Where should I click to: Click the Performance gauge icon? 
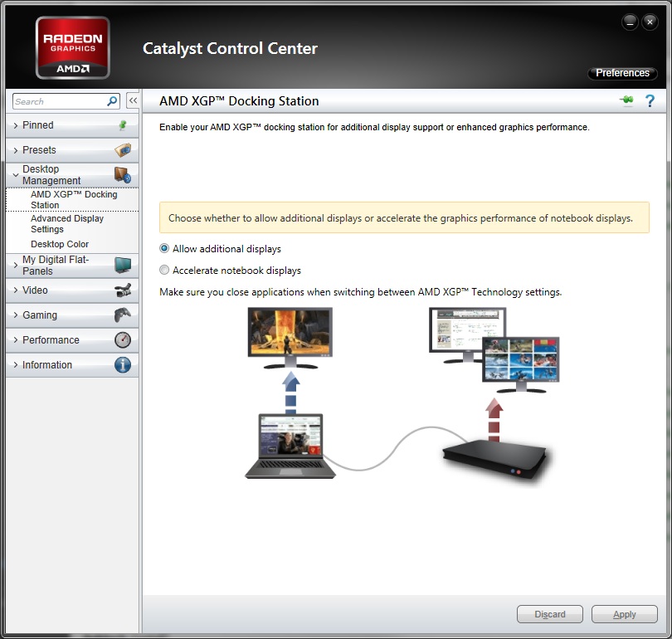[x=123, y=340]
